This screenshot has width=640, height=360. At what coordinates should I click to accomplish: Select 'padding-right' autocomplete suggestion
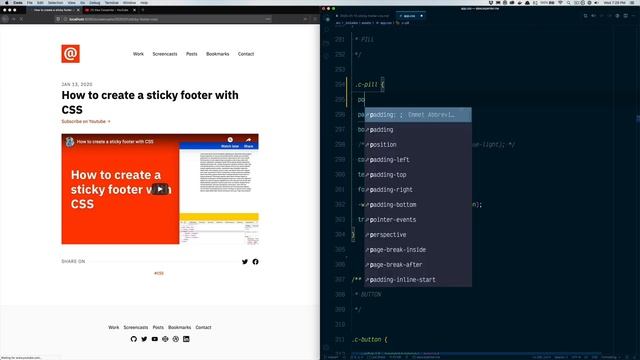[418, 190]
